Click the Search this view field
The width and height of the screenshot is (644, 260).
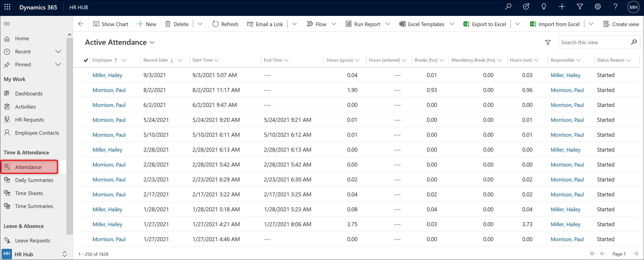[595, 43]
